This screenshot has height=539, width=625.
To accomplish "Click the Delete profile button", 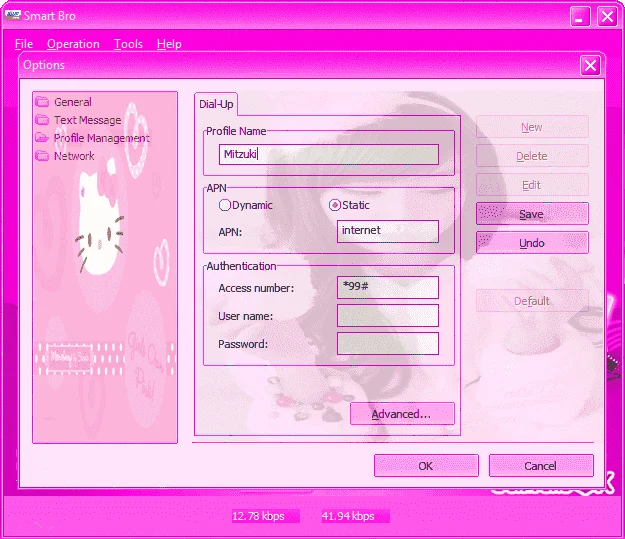I will point(532,156).
